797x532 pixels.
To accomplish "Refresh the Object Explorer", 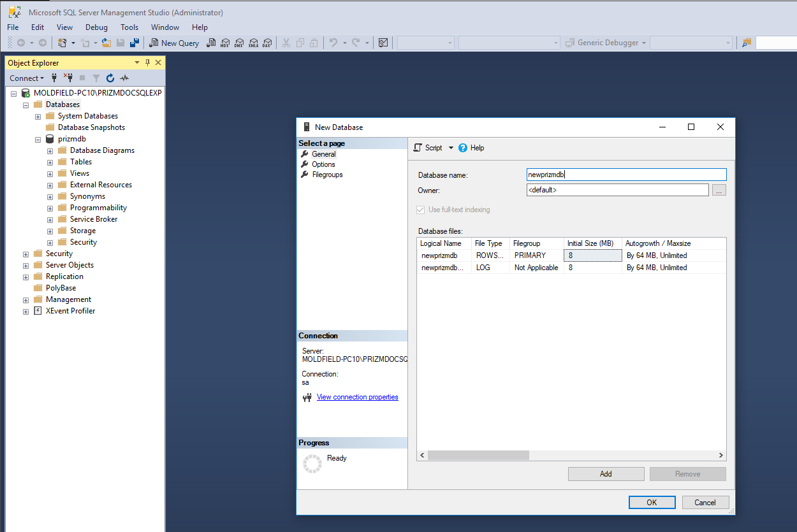I will coord(110,78).
